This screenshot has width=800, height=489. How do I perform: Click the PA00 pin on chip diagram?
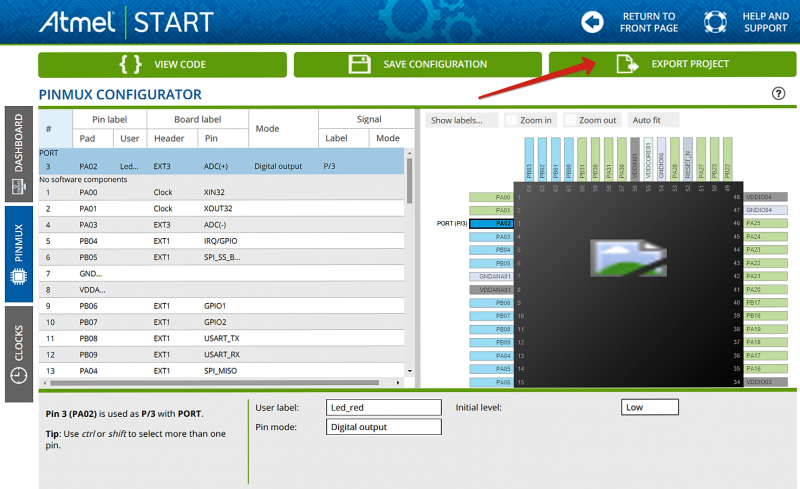pos(491,197)
